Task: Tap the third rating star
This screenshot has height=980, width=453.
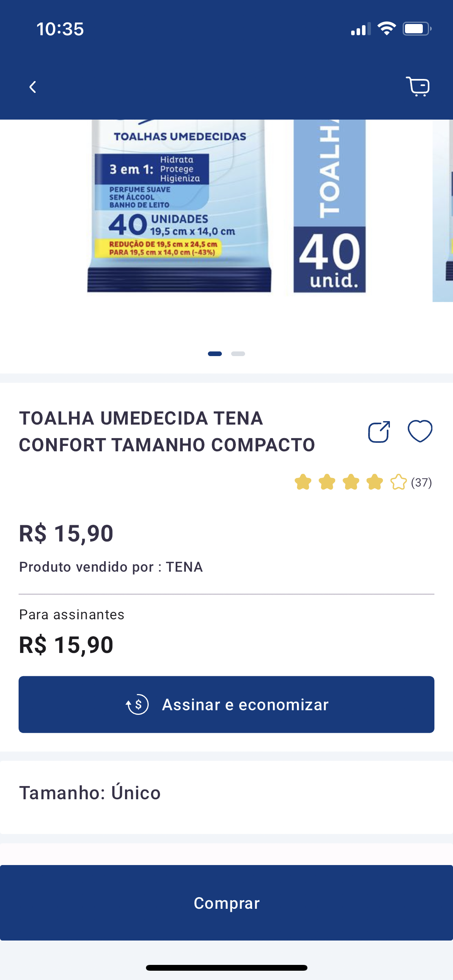Action: [x=351, y=482]
